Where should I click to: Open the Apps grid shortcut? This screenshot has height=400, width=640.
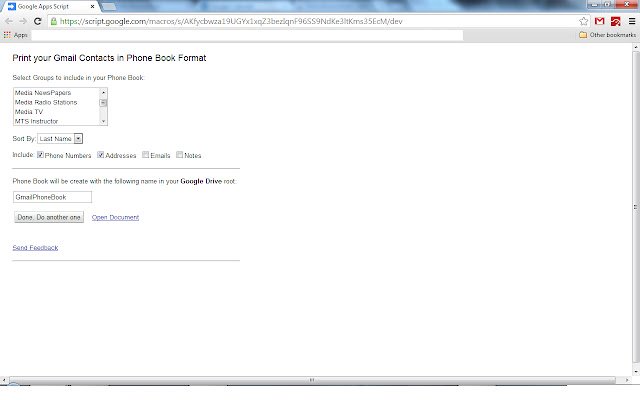[x=15, y=35]
